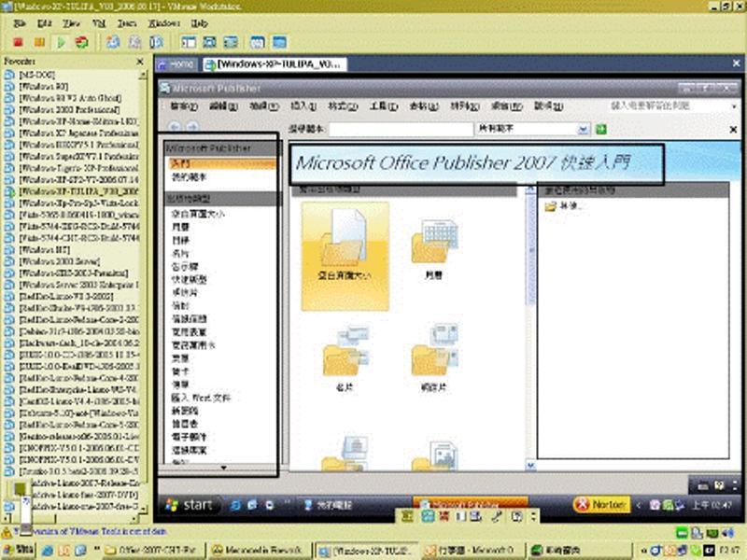Toggle the VMware sidebar view icon
Image resolution: width=747 pixels, height=560 pixels.
pyautogui.click(x=189, y=42)
